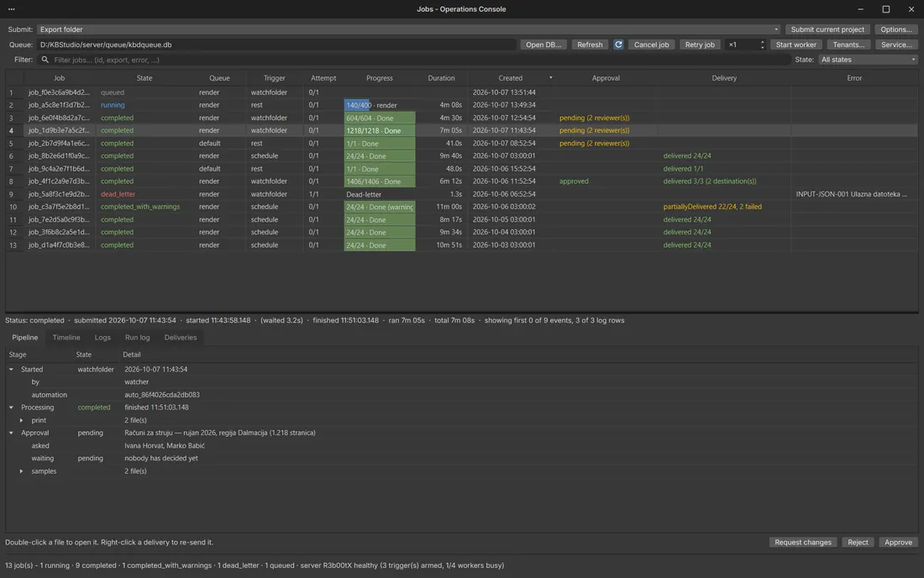This screenshot has height=578, width=924.
Task: Click the auto_86f4026cda2db083 automation value
Action: (162, 395)
